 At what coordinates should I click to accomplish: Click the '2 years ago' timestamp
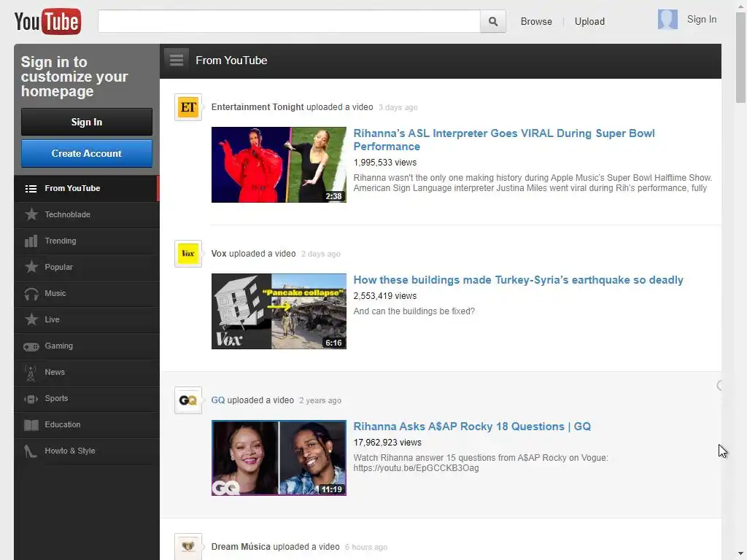click(x=320, y=401)
